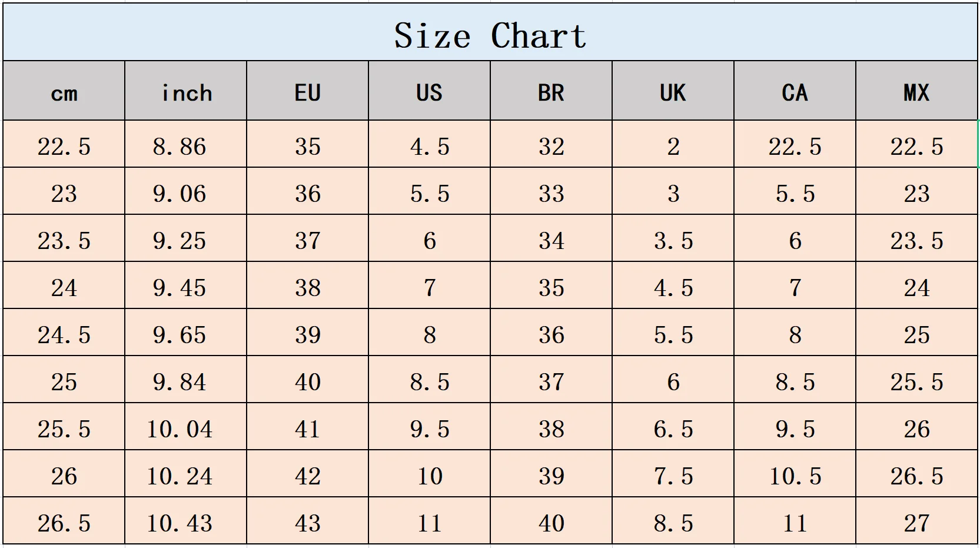Click the 7.5 cell in UK column
The height and width of the screenshot is (548, 980).
coord(673,476)
